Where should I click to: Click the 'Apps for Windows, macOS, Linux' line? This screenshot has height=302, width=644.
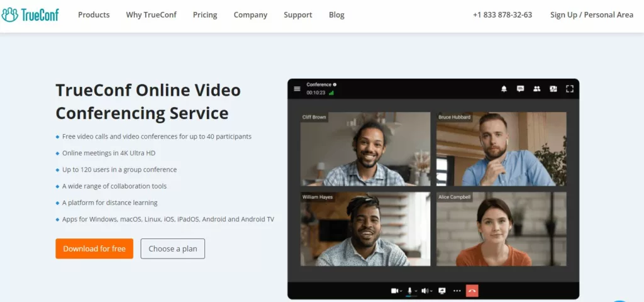click(x=168, y=219)
